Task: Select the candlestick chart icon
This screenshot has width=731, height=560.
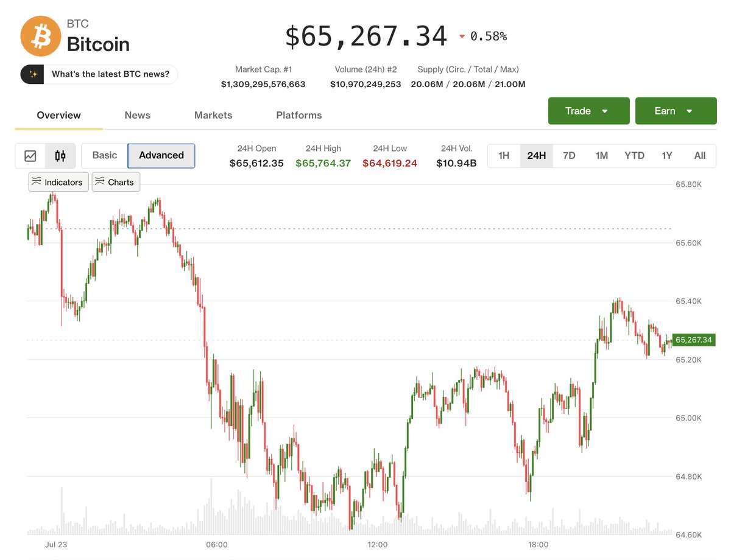Action: [60, 156]
